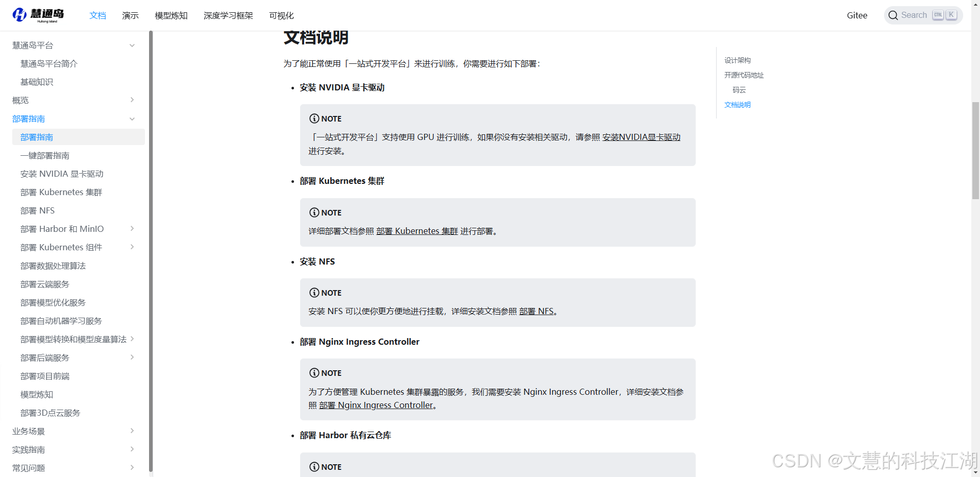Screen dimensions: 980x477
Task: Collapse the 慧通岛平台 sidebar section chevron
Action: tap(132, 45)
